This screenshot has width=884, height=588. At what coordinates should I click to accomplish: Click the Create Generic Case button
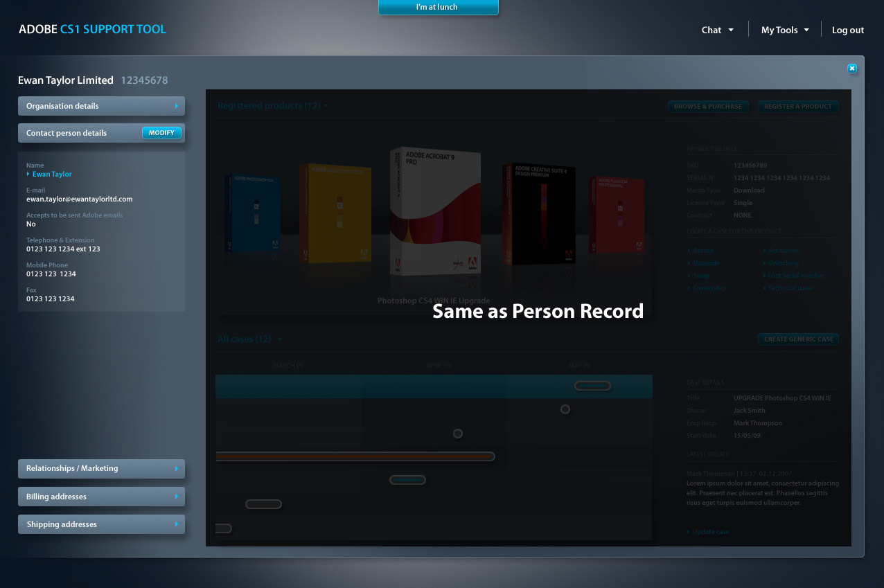(x=798, y=339)
